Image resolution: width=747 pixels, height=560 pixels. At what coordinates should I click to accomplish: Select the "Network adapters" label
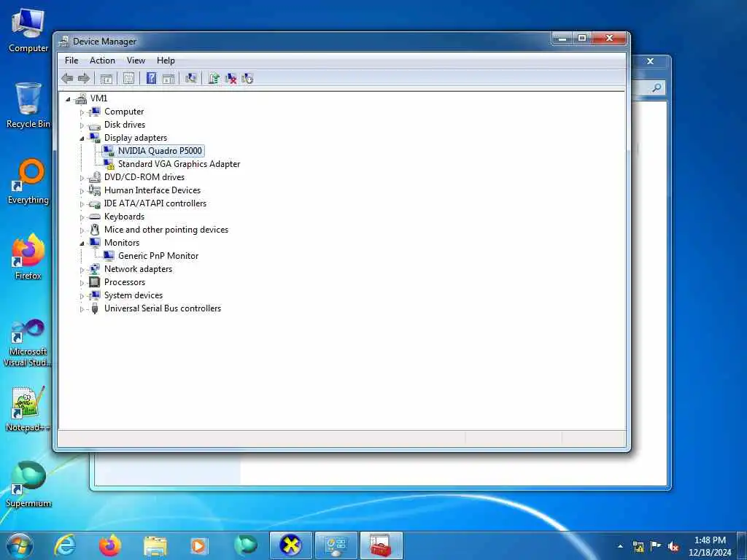tap(138, 269)
